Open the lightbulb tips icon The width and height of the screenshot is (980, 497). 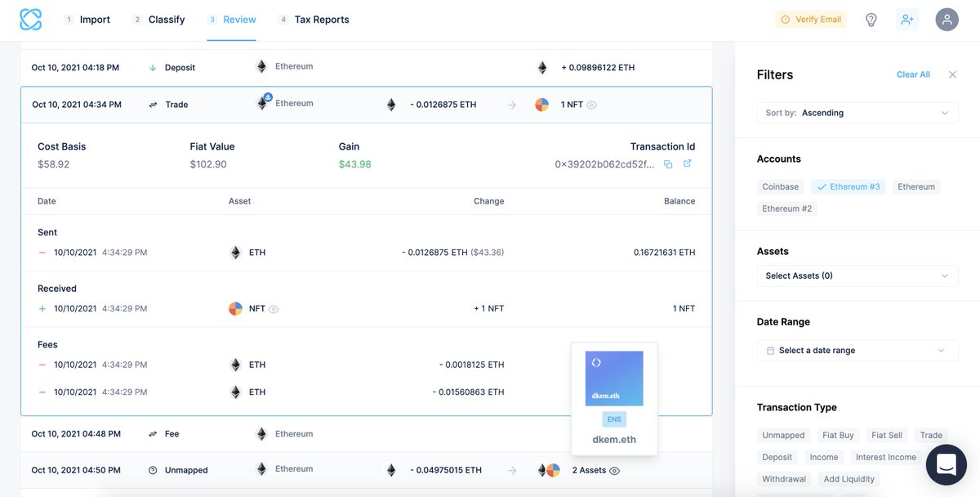(x=871, y=20)
